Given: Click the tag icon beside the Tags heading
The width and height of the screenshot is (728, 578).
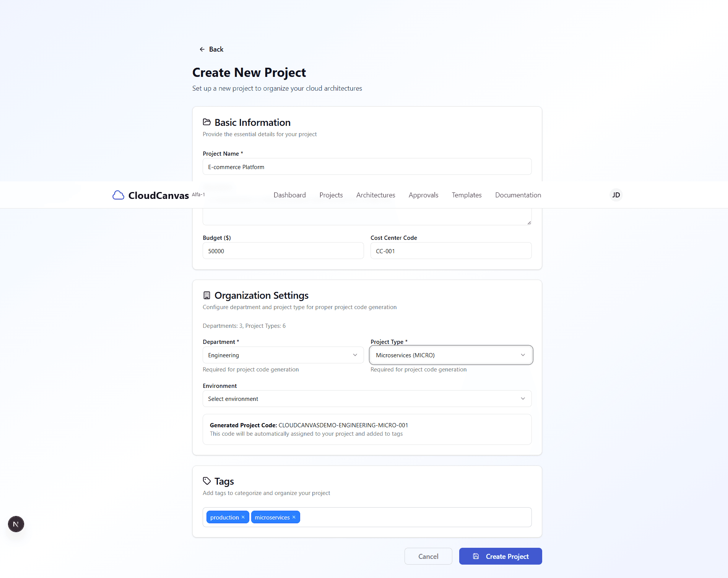Looking at the screenshot, I should click(x=207, y=481).
